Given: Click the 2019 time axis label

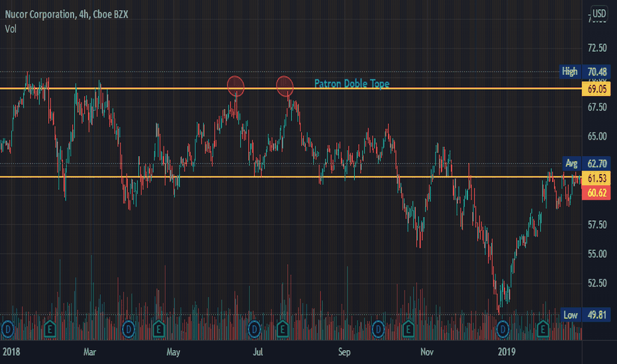Looking at the screenshot, I should click(506, 351).
